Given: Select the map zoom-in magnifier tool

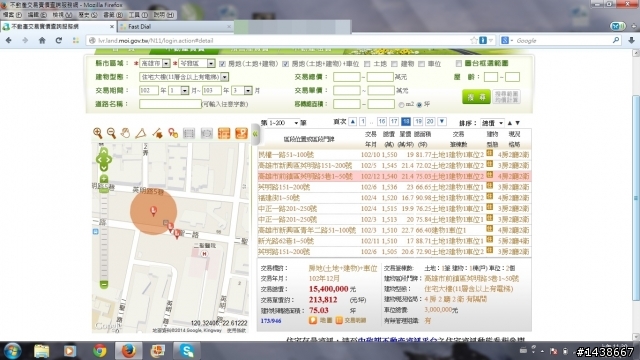Looking at the screenshot, I should (x=98, y=133).
